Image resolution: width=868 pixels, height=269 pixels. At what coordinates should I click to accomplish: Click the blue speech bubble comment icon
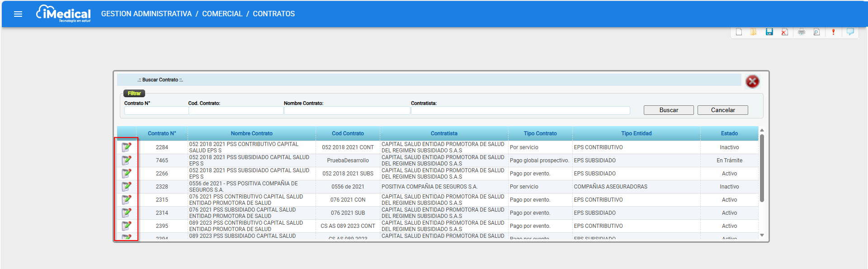click(x=850, y=32)
